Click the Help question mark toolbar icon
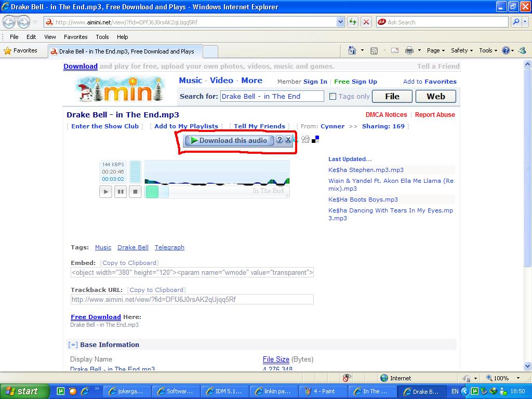The height and width of the screenshot is (399, 532). [506, 50]
